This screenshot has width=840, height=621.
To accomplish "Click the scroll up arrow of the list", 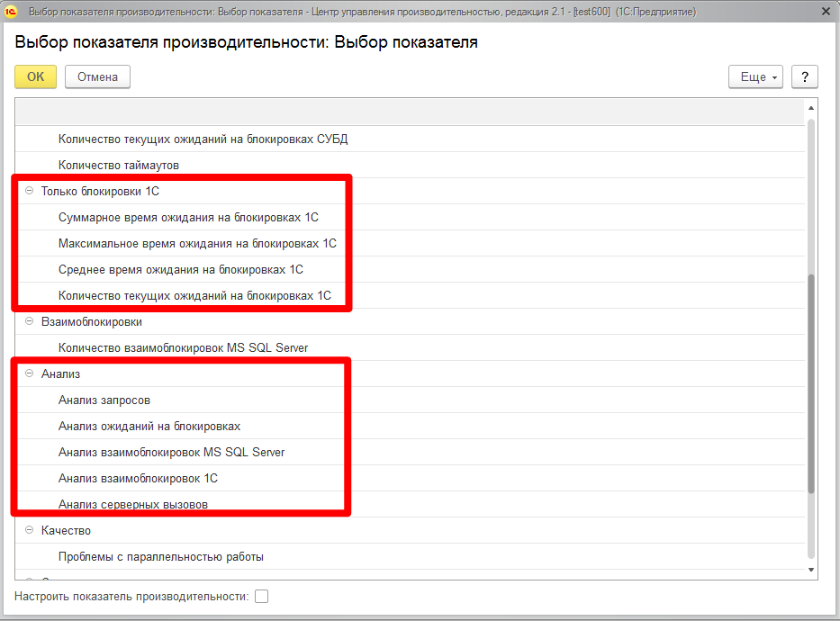I will point(811,107).
